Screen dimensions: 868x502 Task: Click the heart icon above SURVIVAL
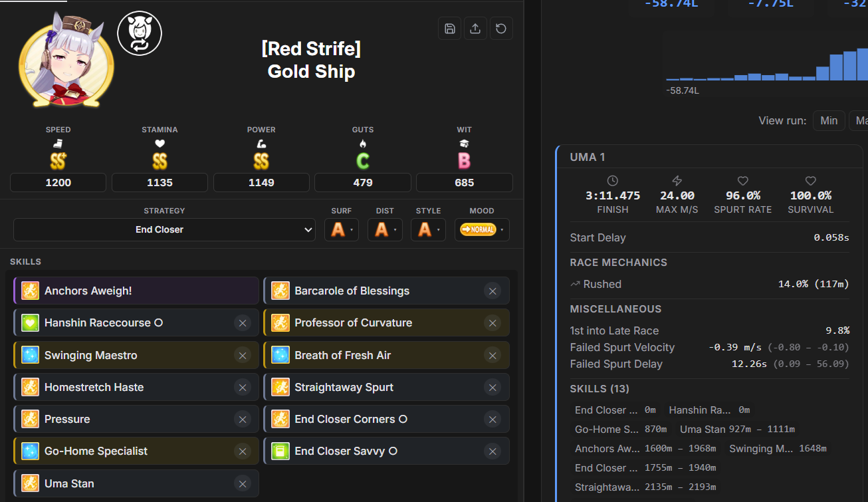810,181
